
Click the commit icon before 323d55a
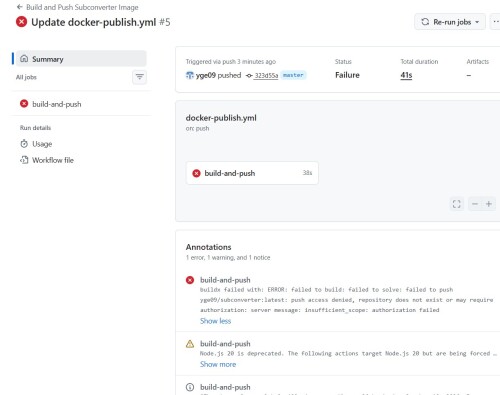pyautogui.click(x=249, y=76)
